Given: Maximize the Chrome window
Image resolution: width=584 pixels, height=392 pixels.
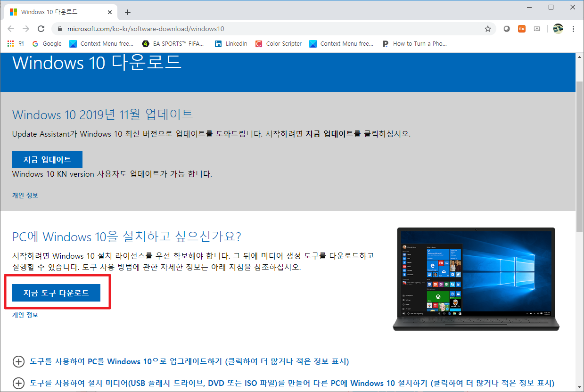Looking at the screenshot, I should tap(551, 8).
